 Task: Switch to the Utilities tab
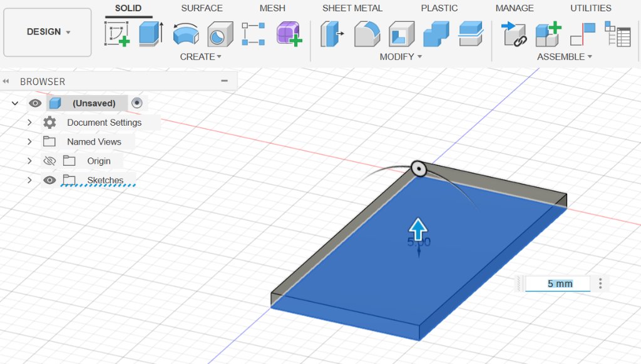[x=591, y=8]
